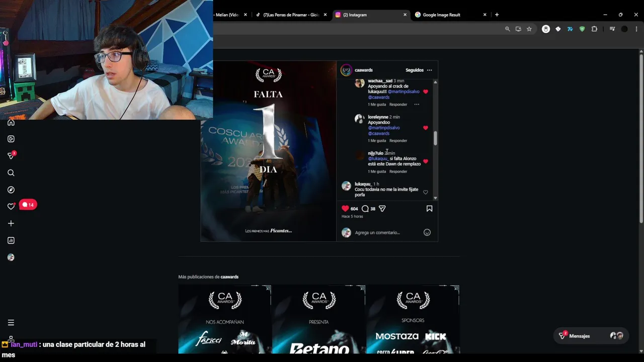Bookmark page with the star icon
The image size is (644, 362).
pyautogui.click(x=529, y=29)
